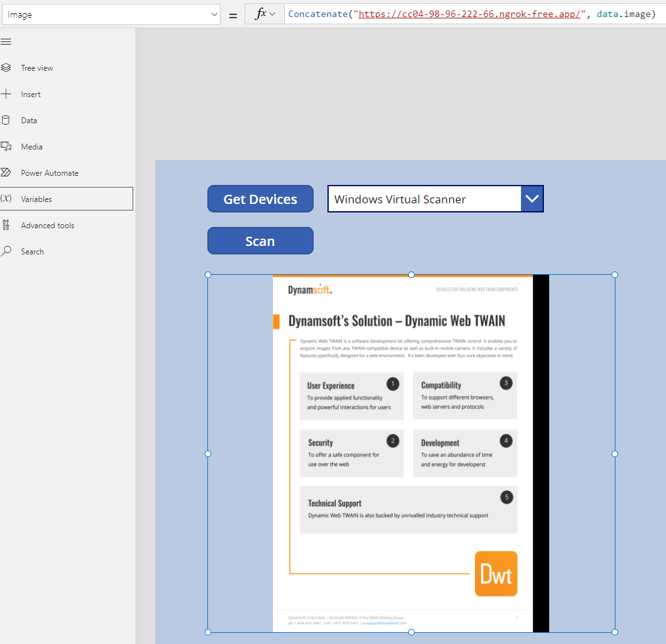Select the Media icon in sidebar
Viewport: 666px width, 644px height.
(6, 146)
